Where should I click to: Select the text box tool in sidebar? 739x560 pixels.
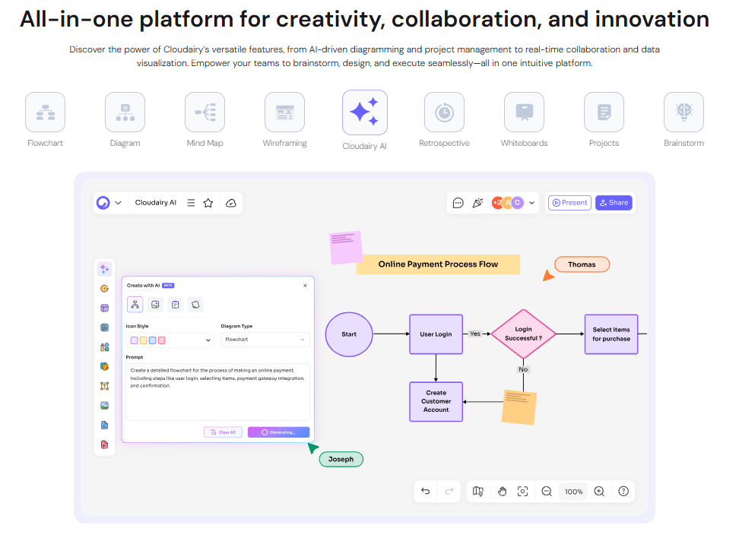click(105, 386)
